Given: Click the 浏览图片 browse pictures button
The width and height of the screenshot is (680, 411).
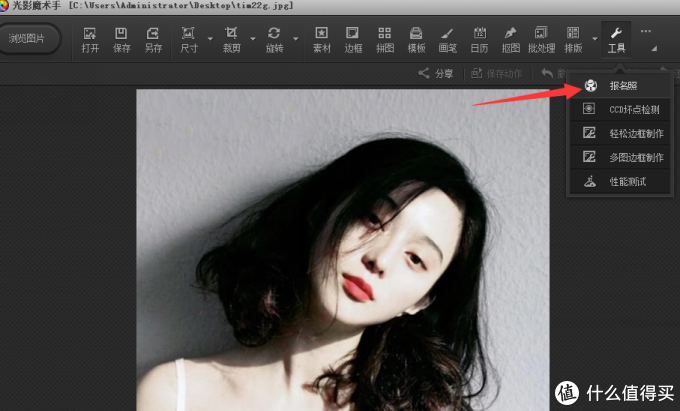Looking at the screenshot, I should (x=27, y=39).
